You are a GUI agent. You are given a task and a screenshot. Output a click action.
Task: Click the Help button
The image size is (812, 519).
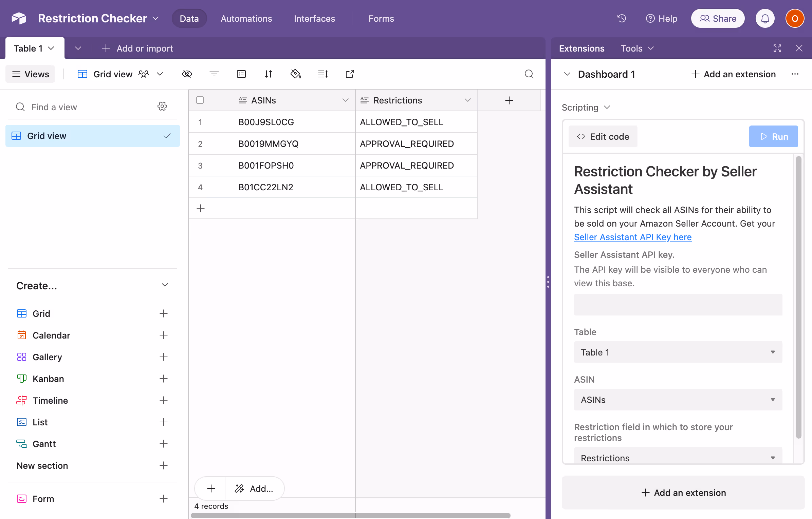661,18
